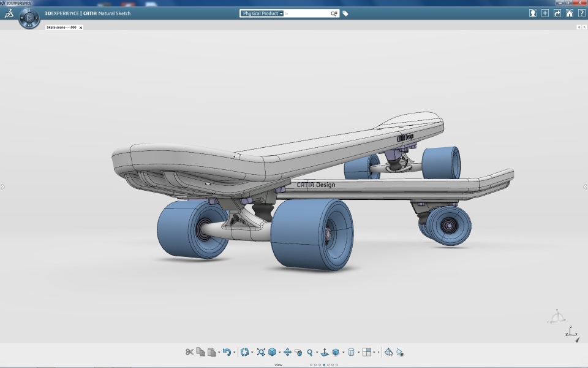Select the second toolbar page dot

coord(315,364)
